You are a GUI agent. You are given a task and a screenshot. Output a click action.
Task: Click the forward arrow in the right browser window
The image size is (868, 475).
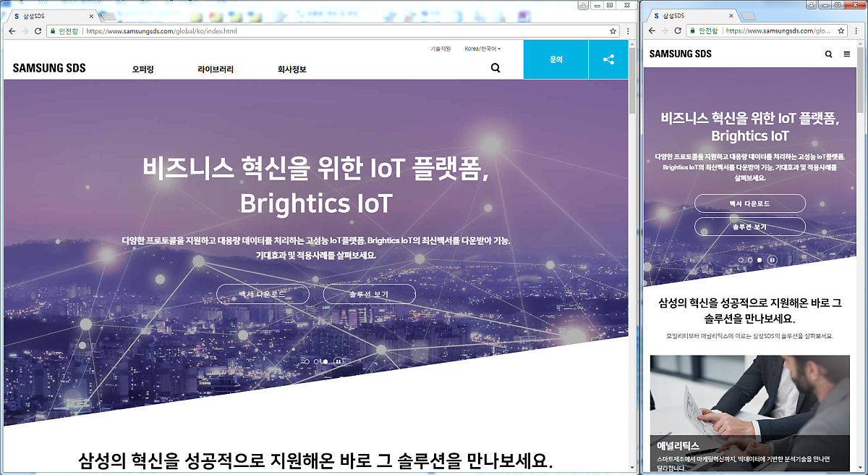(665, 31)
